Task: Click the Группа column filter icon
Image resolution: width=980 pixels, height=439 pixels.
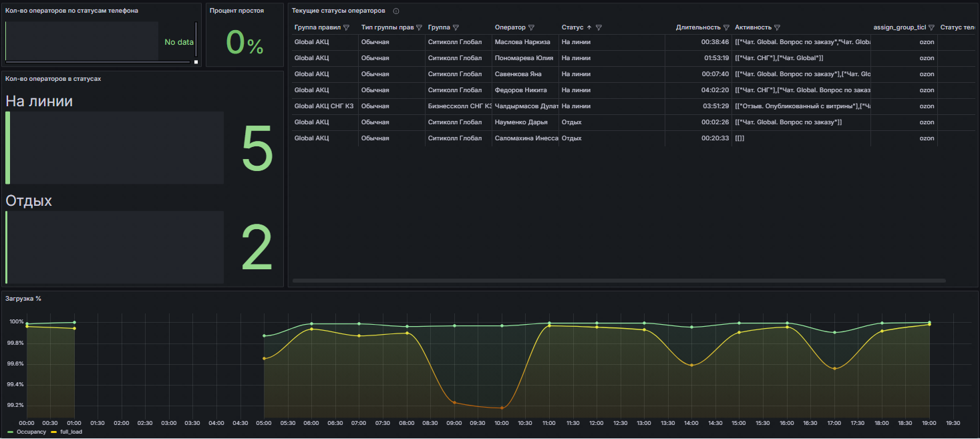Action: 456,28
